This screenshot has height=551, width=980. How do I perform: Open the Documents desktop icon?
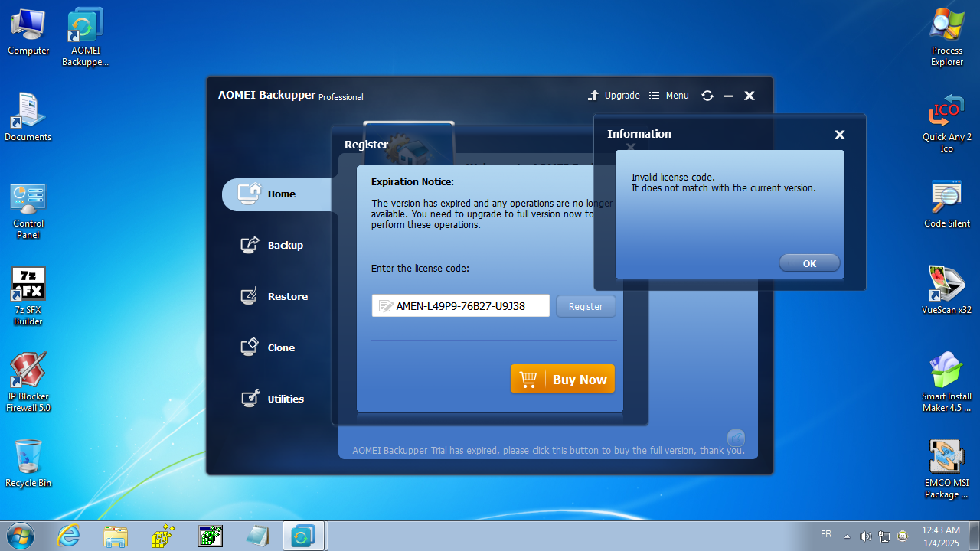[x=28, y=117]
